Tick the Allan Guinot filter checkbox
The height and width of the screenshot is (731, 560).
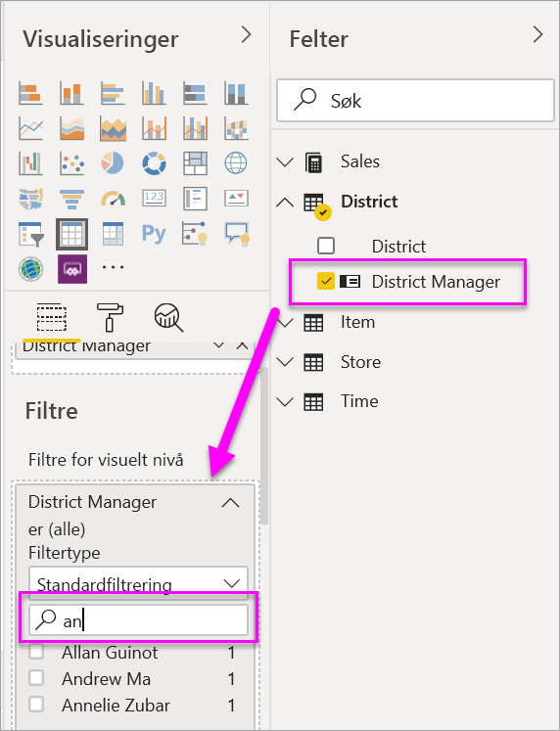(x=36, y=652)
